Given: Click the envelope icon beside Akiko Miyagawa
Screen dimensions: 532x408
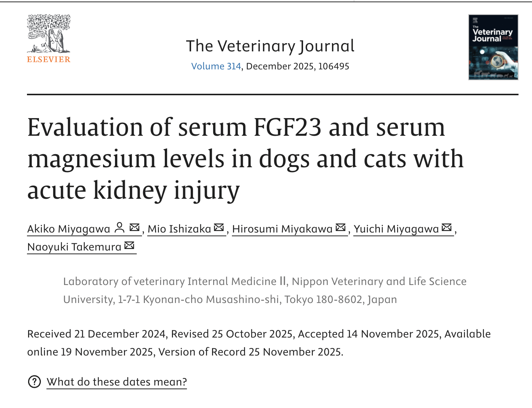Looking at the screenshot, I should (134, 228).
